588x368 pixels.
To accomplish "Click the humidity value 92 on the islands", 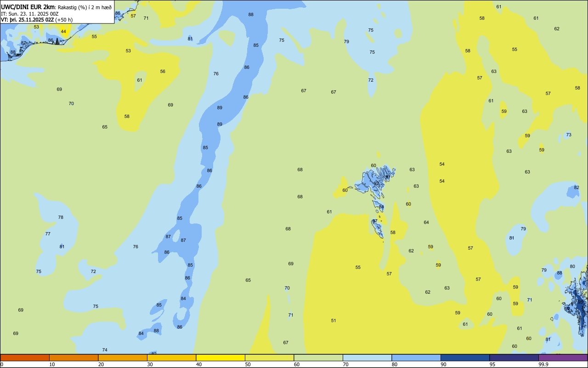I will (x=376, y=183).
